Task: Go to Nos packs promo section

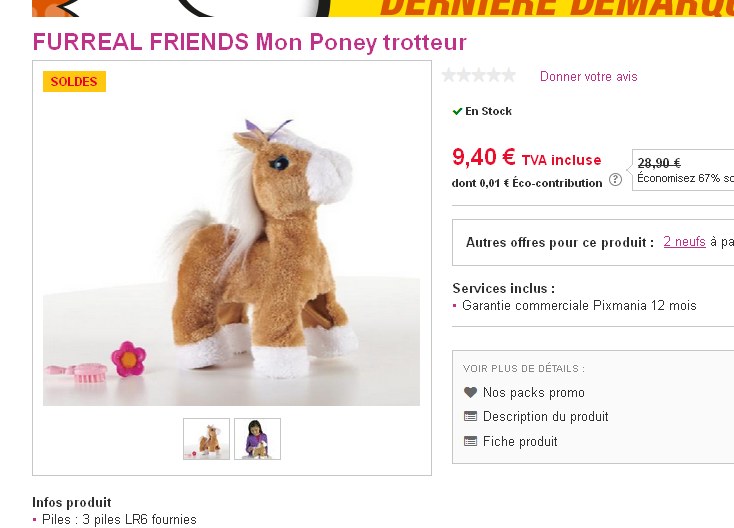Action: 534,392
